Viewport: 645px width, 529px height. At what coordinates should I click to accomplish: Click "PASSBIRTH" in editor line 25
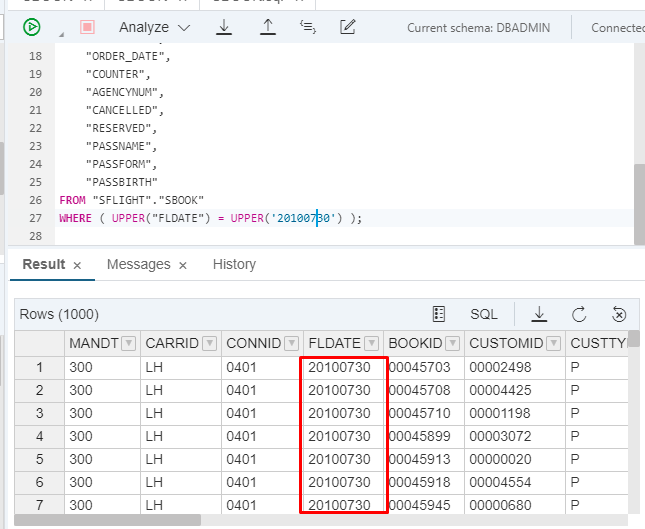click(122, 182)
